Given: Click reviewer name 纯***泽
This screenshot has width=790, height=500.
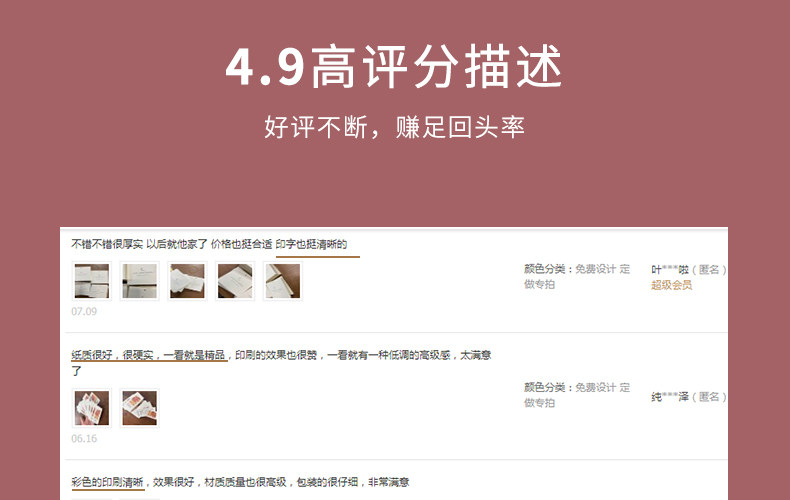Looking at the screenshot, I should point(670,397).
